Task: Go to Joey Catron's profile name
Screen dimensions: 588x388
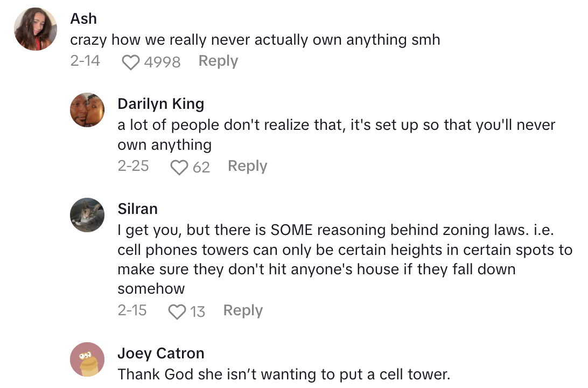Action: coord(161,354)
